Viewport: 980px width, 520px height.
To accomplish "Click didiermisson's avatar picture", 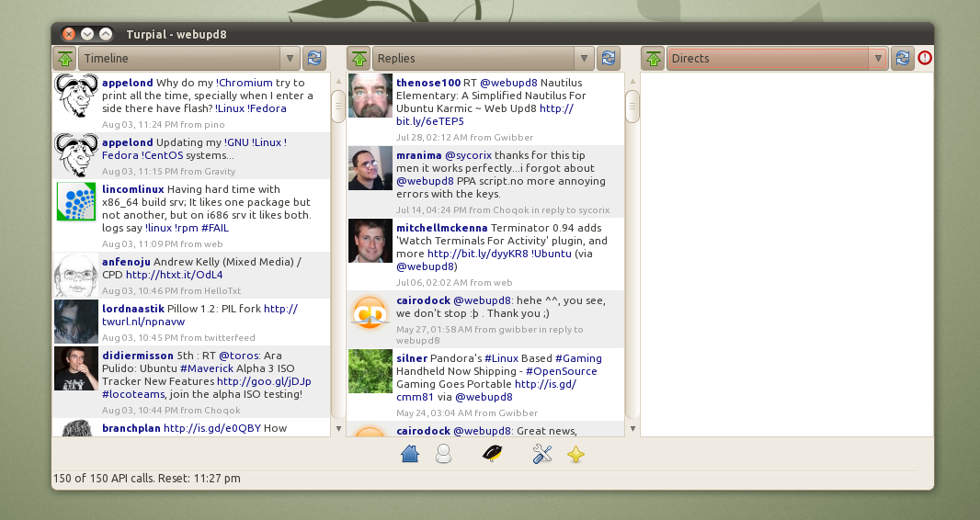I will [x=76, y=369].
